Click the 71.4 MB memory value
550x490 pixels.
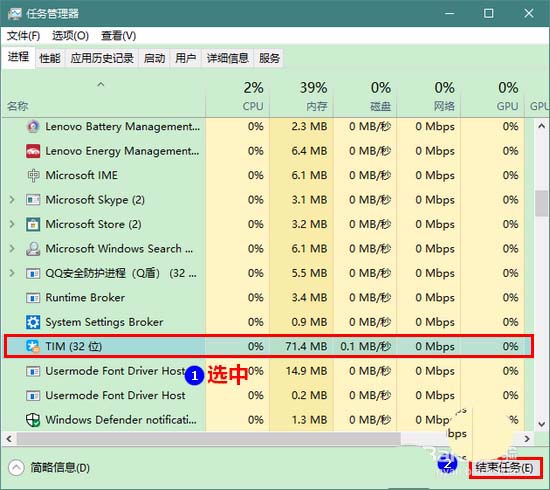point(306,347)
